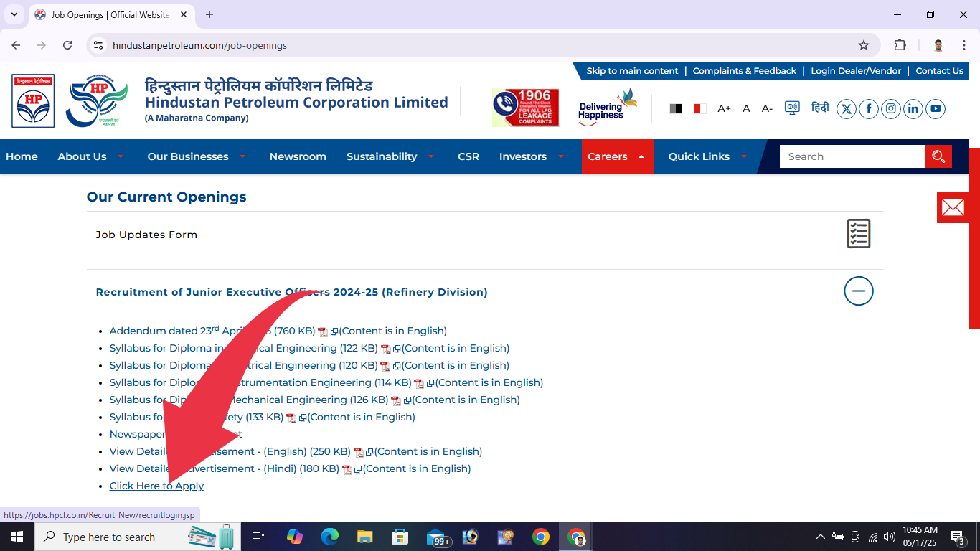Select red-white standard theme swatch

699,108
